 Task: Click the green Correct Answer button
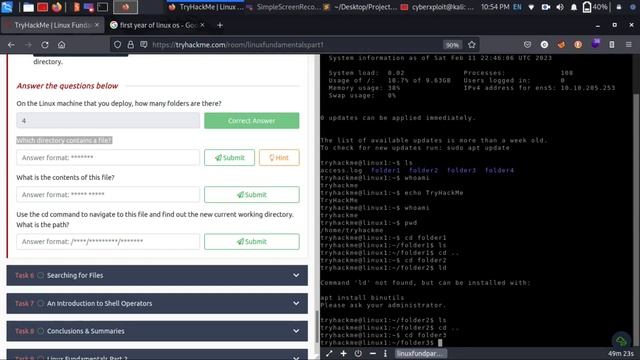[252, 121]
